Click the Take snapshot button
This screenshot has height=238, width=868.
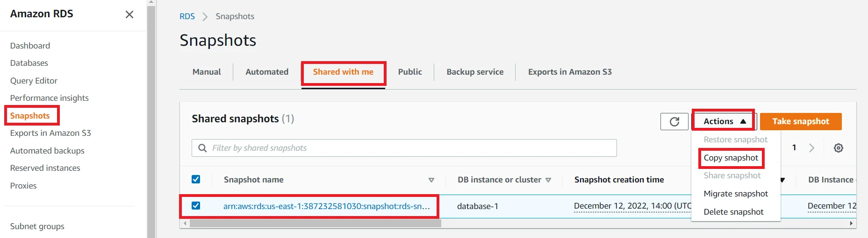[801, 121]
